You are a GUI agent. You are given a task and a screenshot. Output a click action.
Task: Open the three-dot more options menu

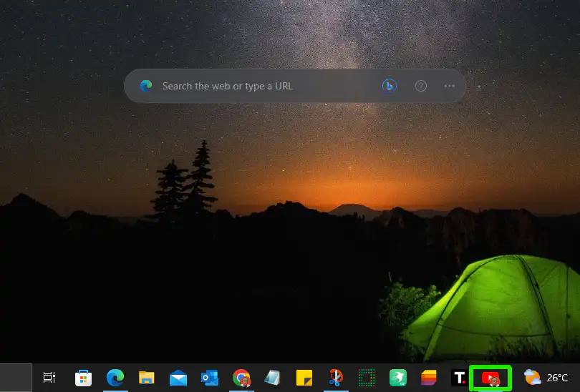tap(449, 86)
